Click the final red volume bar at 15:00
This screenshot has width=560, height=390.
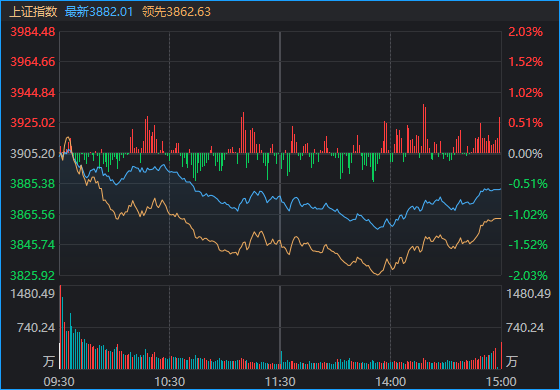[x=501, y=355]
